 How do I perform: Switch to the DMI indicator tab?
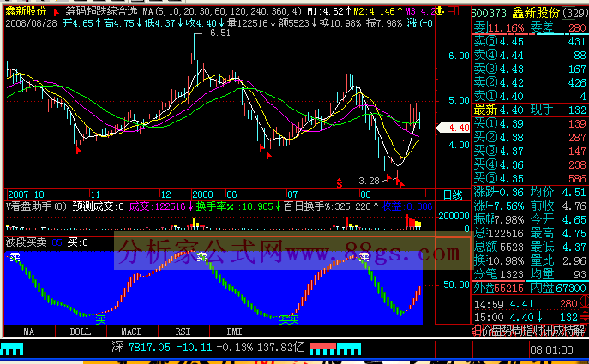(235, 331)
